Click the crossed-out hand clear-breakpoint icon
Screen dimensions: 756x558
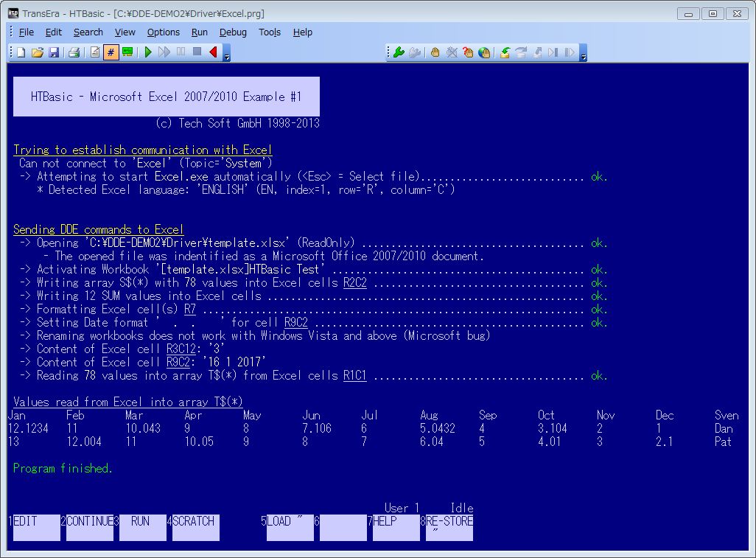[451, 52]
